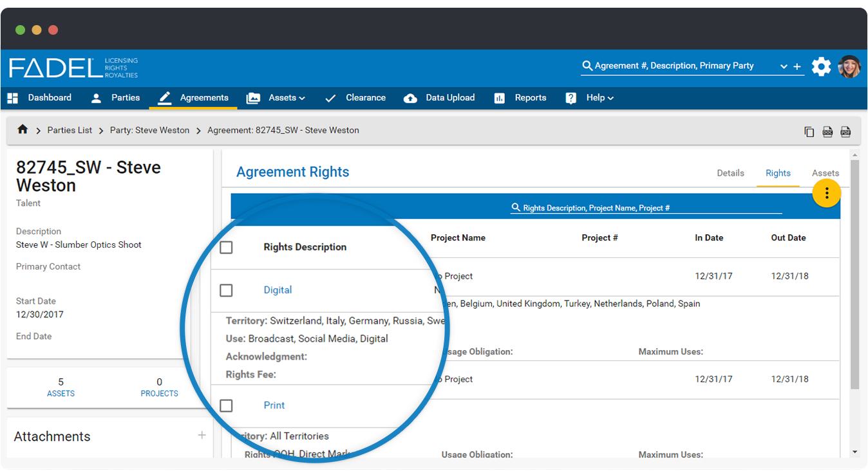Open the Assets tab of Agreement Rights
The width and height of the screenshot is (868, 471).
(x=826, y=173)
